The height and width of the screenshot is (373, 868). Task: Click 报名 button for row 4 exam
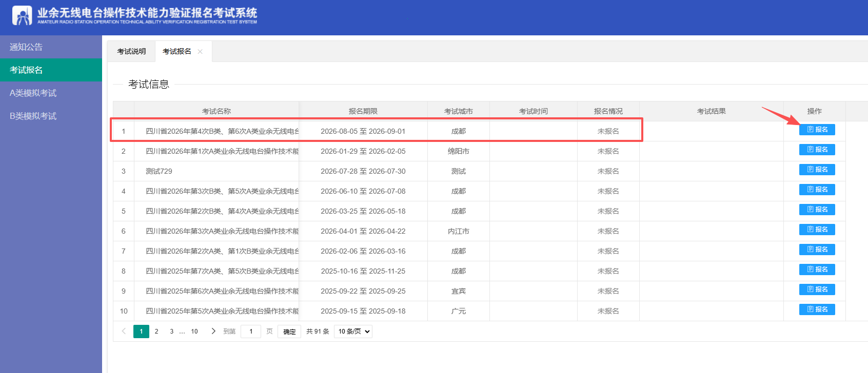tap(817, 190)
